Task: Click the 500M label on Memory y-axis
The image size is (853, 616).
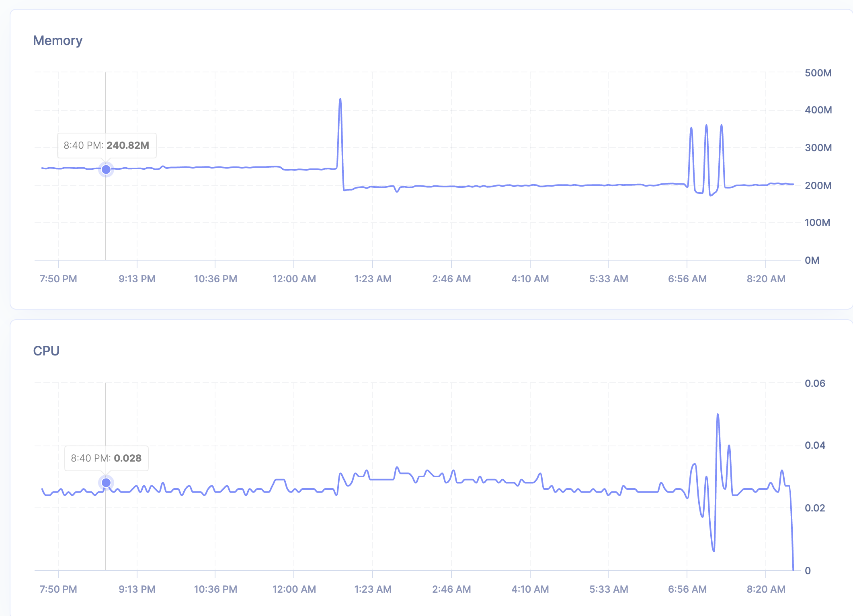Action: click(x=818, y=73)
